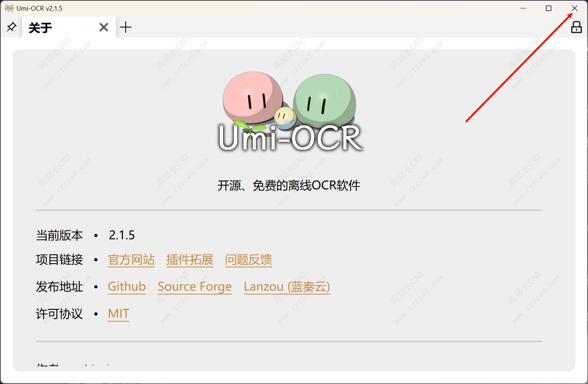Open the 插件拓展 link
Screen dimensions: 588x384
tap(190, 260)
